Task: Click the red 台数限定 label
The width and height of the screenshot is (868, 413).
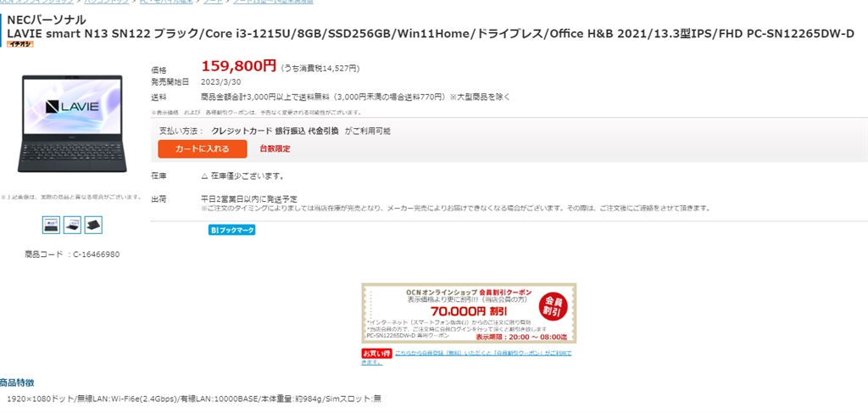Action: point(275,149)
